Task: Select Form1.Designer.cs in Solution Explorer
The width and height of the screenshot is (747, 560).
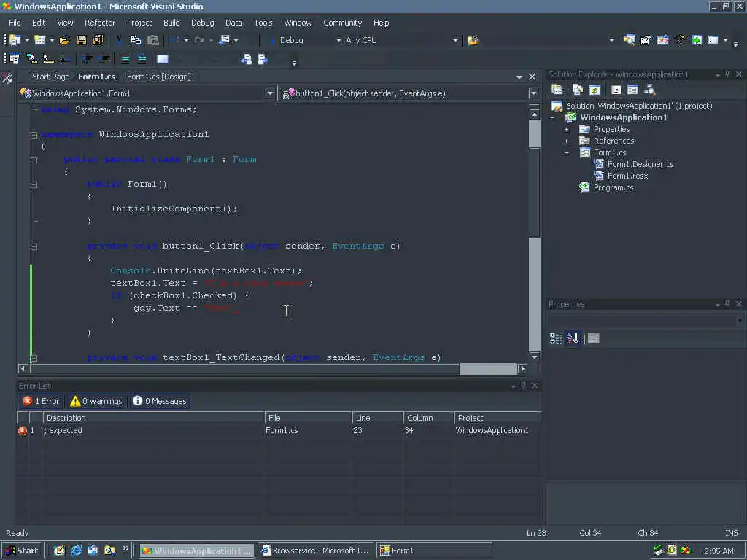Action: pyautogui.click(x=640, y=164)
